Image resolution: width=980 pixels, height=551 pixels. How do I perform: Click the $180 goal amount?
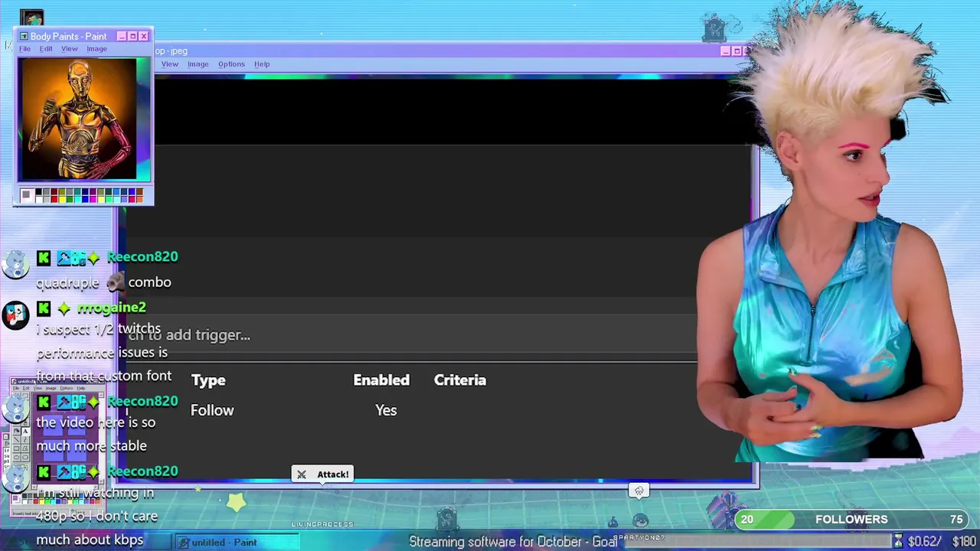[x=964, y=542]
